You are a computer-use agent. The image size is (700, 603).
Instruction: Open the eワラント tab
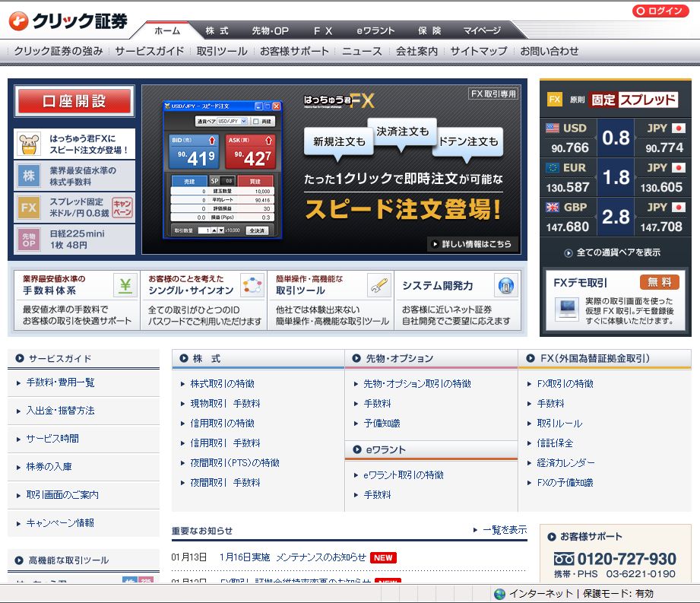tap(375, 31)
